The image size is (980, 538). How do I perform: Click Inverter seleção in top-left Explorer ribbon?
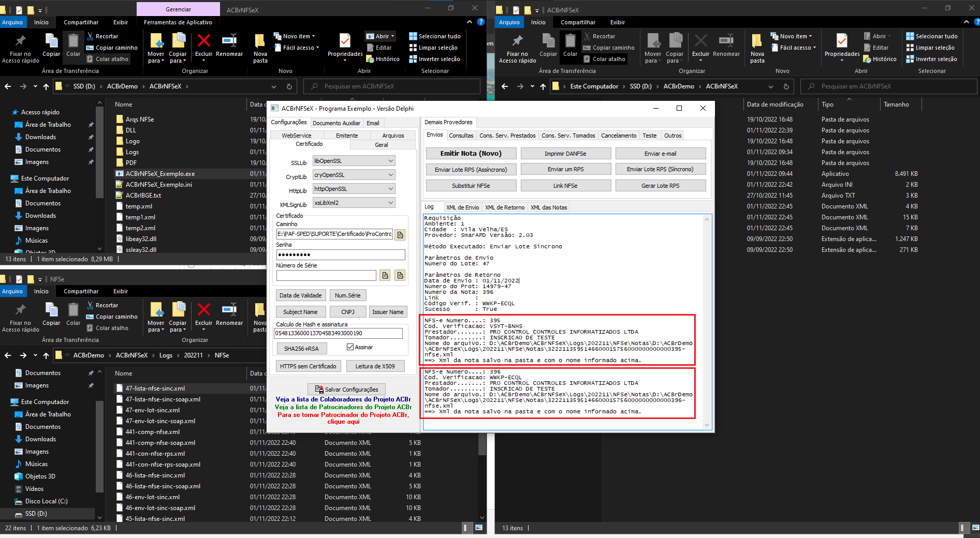434,59
